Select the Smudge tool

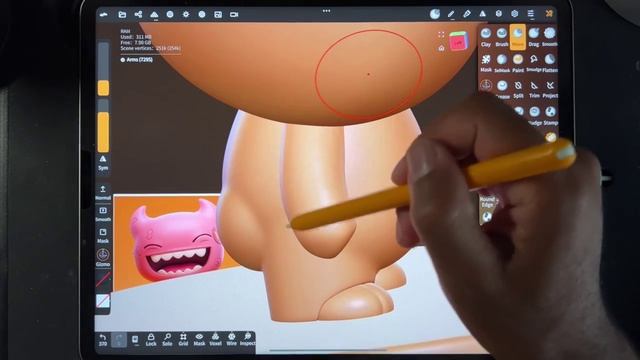tap(534, 63)
